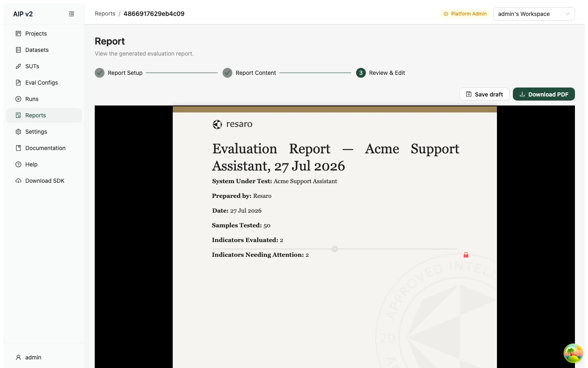Click the Reports document icon
This screenshot has height=368, width=588.
[x=18, y=115]
